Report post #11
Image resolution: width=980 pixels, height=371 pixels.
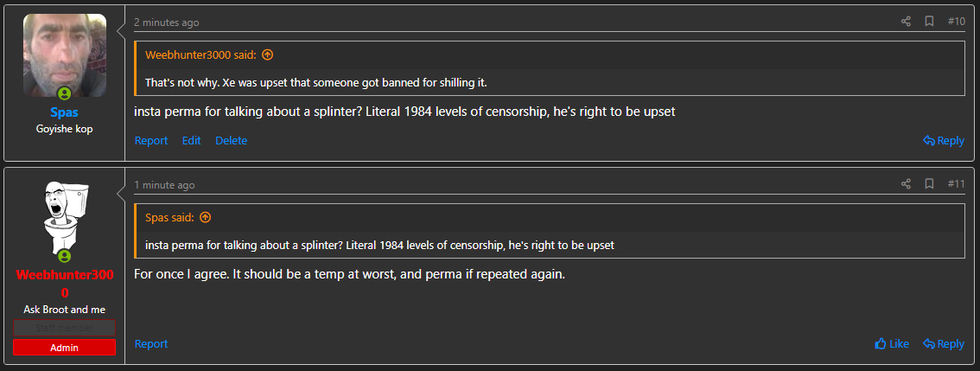(151, 343)
